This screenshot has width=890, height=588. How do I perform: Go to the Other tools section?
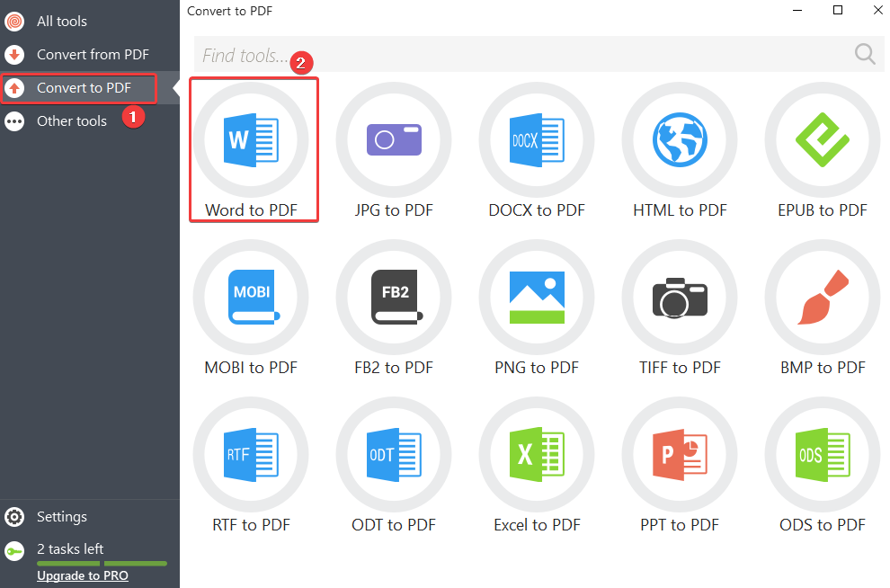click(90, 121)
